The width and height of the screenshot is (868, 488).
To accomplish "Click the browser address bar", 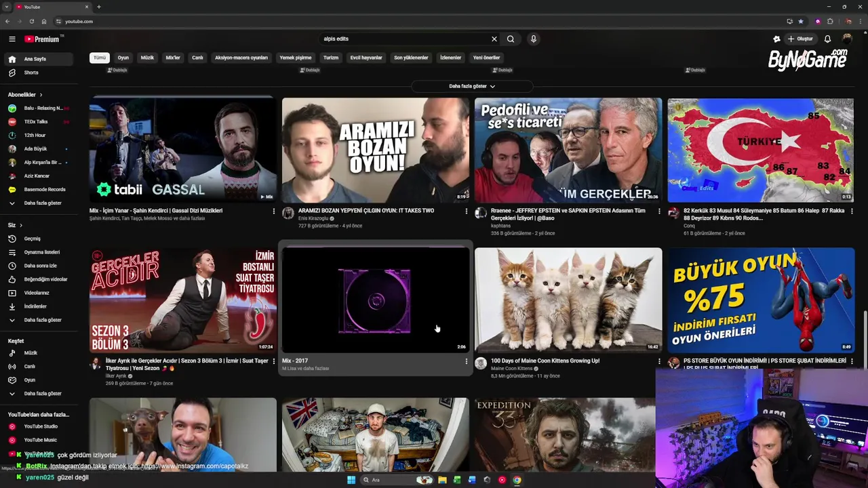I will coord(420,21).
